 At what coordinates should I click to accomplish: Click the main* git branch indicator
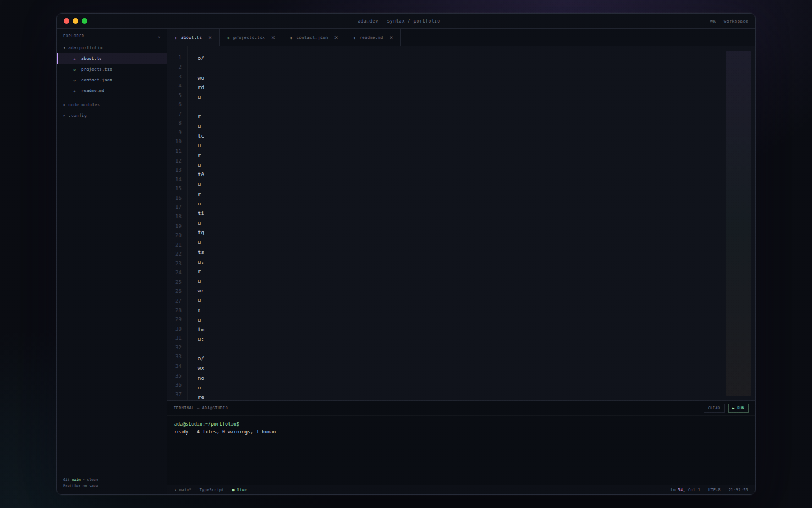[183, 490]
